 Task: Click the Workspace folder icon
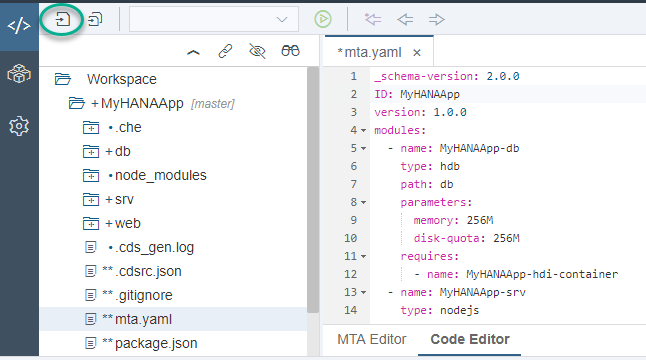click(x=63, y=79)
